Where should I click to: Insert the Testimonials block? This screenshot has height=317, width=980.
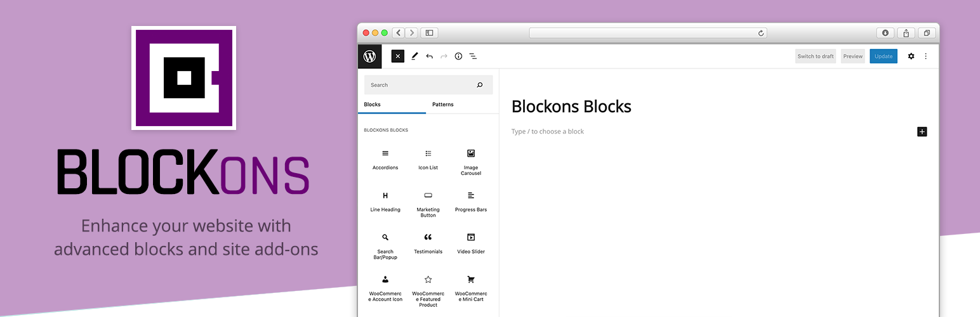pos(428,243)
